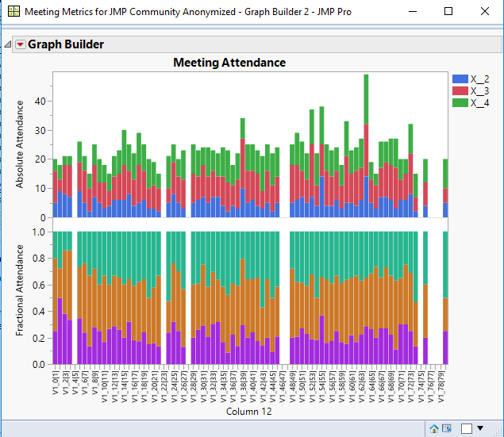
Task: Click the X__2 blue legend swatch
Action: (x=460, y=79)
